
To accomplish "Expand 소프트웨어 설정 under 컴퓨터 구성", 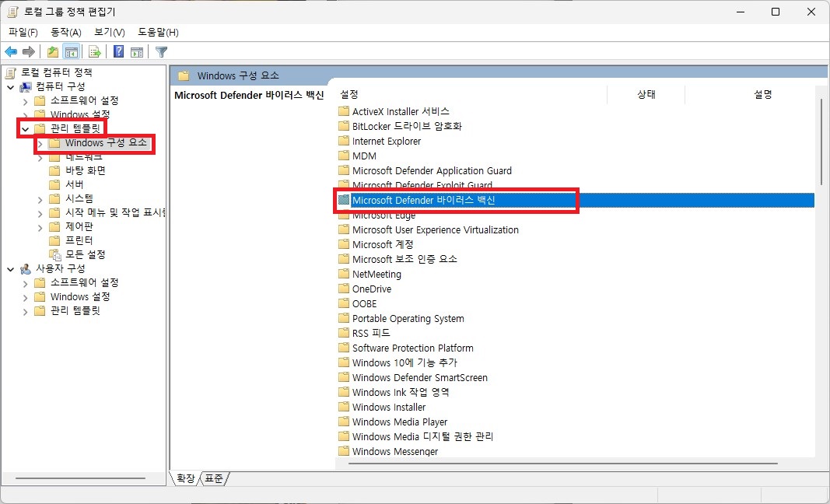I will [26, 100].
